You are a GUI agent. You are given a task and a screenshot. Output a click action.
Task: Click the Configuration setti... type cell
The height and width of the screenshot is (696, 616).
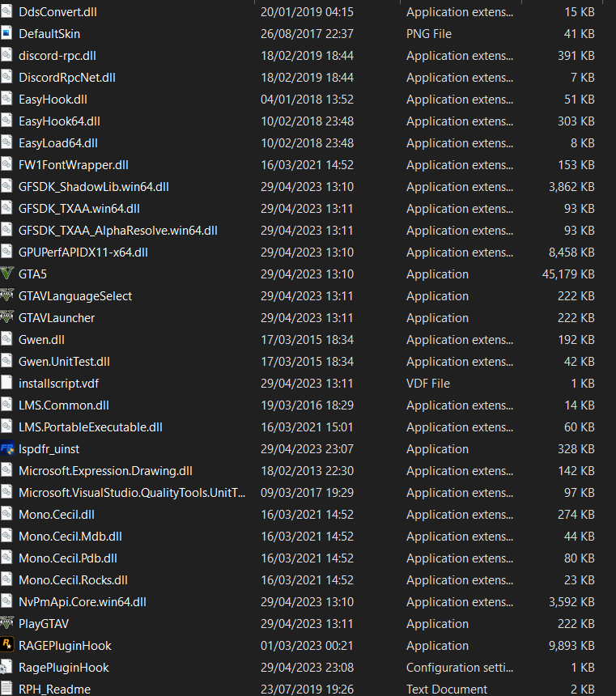tap(460, 668)
